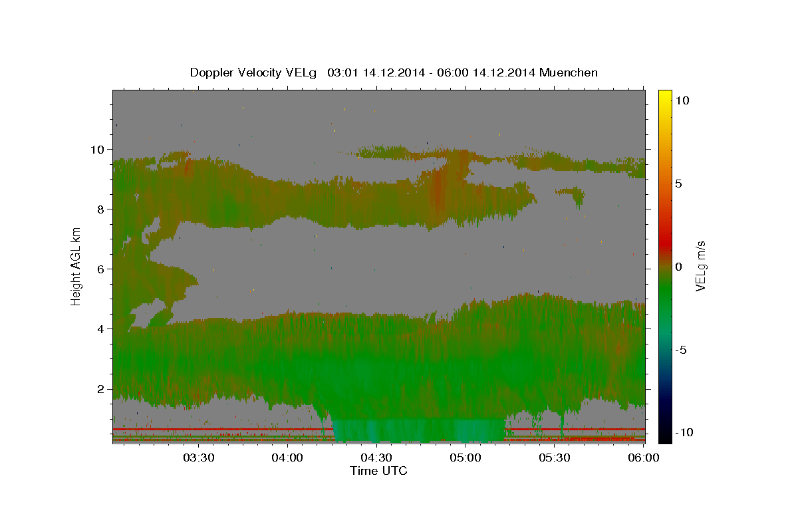This screenshot has width=798, height=532.
Task: Click the '04:30' time tick label
Action: point(376,458)
